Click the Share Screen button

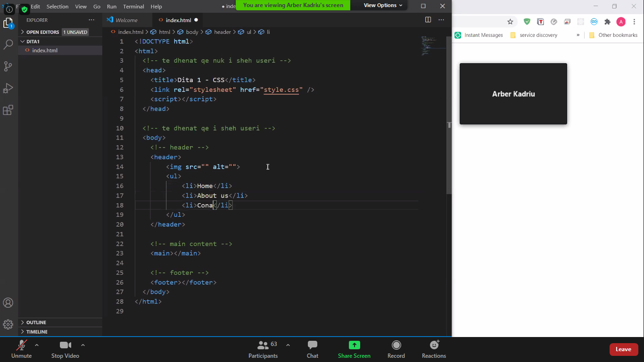354,349
